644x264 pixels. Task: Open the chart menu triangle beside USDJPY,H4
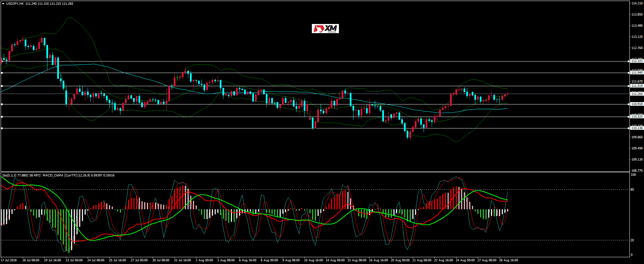3,4
